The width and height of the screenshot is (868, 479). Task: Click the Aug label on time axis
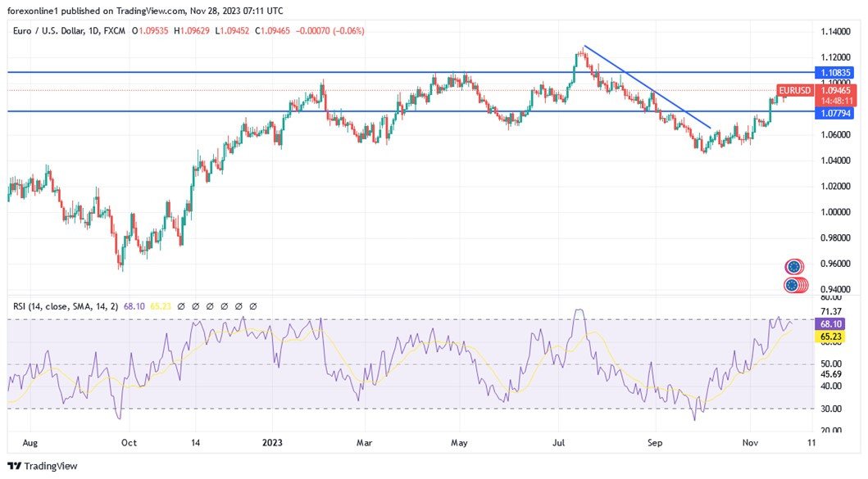pyautogui.click(x=30, y=442)
